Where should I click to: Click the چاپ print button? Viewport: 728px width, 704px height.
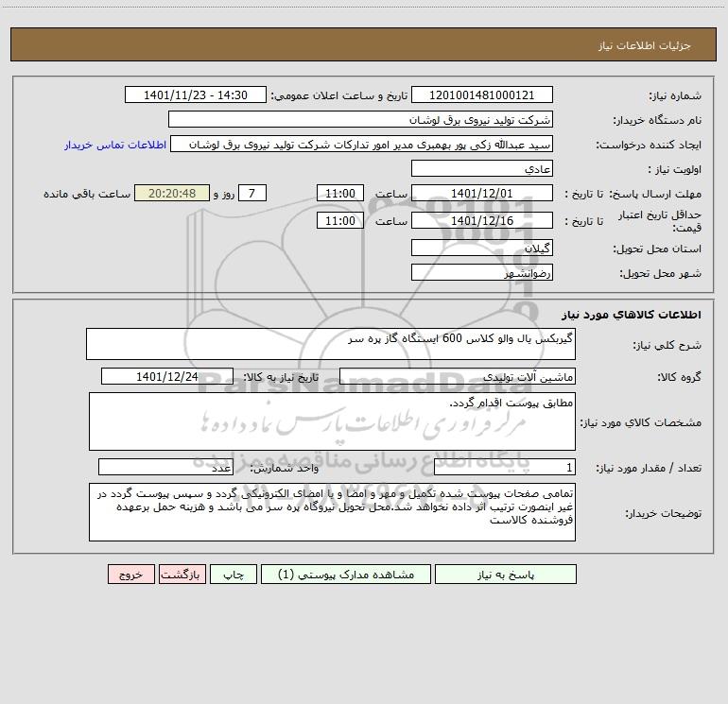234,574
